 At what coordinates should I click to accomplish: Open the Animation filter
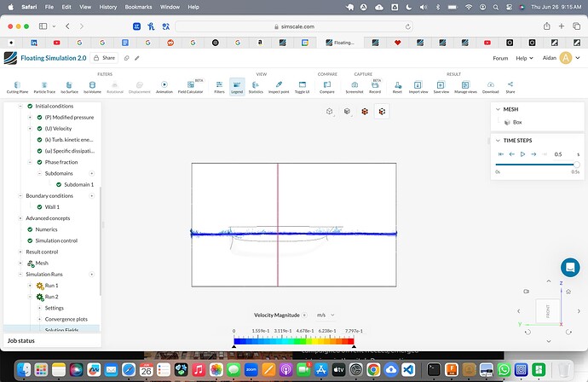tap(164, 88)
